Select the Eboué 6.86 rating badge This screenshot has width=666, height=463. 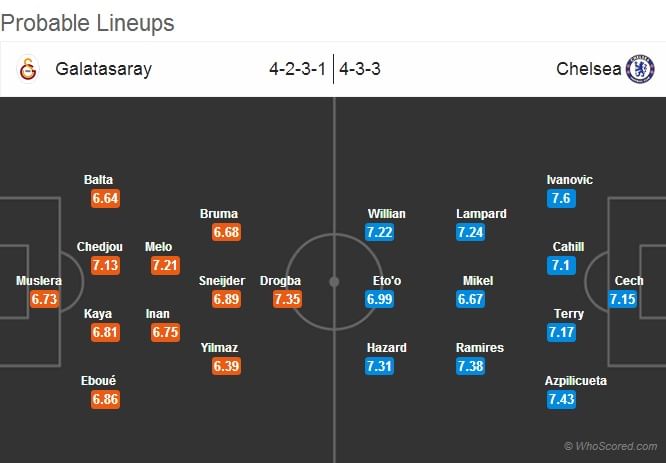[106, 399]
